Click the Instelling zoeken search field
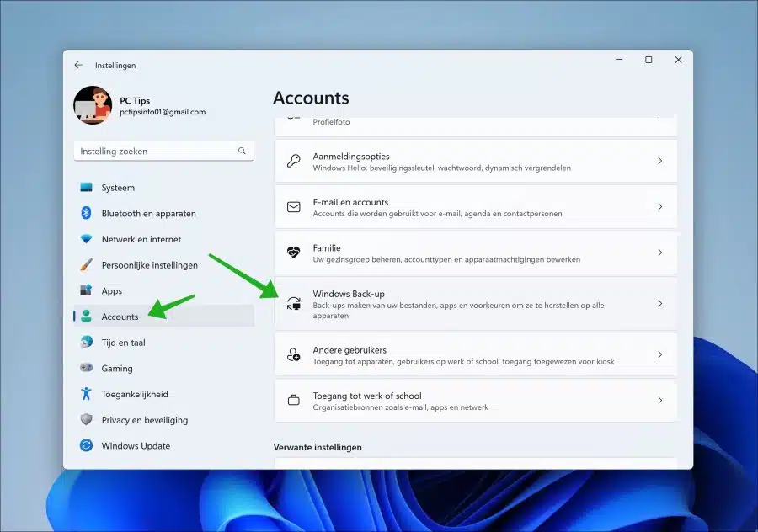 pos(164,152)
